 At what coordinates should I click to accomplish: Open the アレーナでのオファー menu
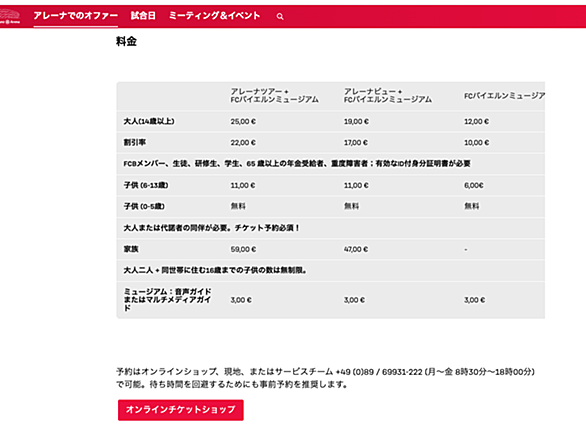(x=75, y=16)
